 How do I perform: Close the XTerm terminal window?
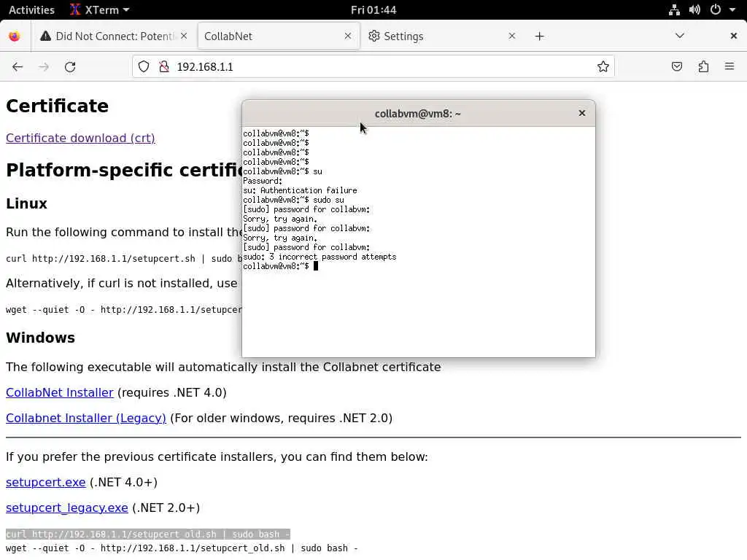[x=581, y=113]
